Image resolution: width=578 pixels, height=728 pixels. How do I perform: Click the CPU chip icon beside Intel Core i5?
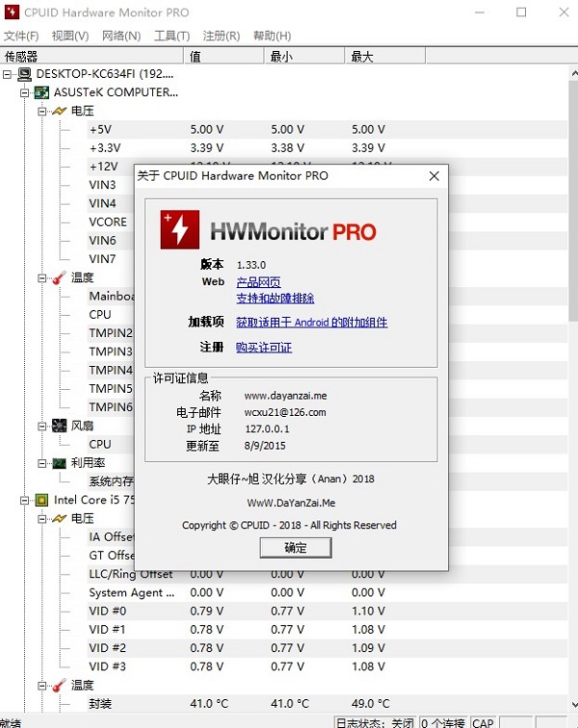tap(41, 500)
